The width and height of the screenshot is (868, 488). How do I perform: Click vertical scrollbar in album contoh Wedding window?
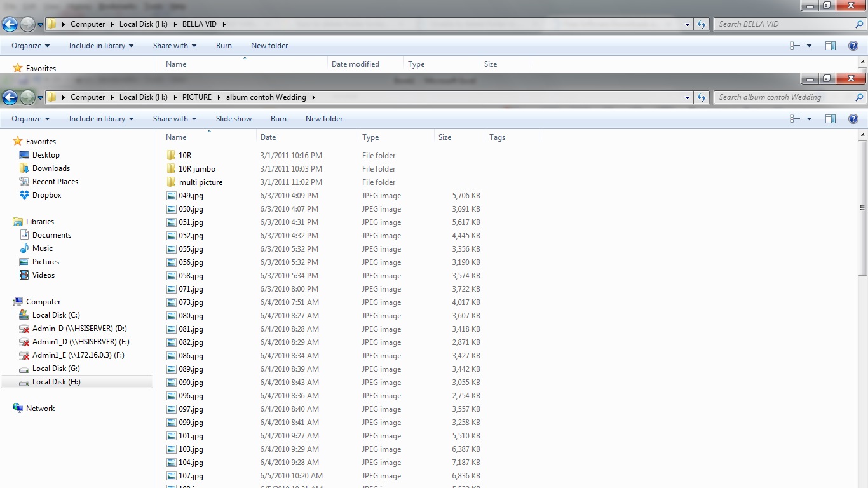pyautogui.click(x=862, y=208)
